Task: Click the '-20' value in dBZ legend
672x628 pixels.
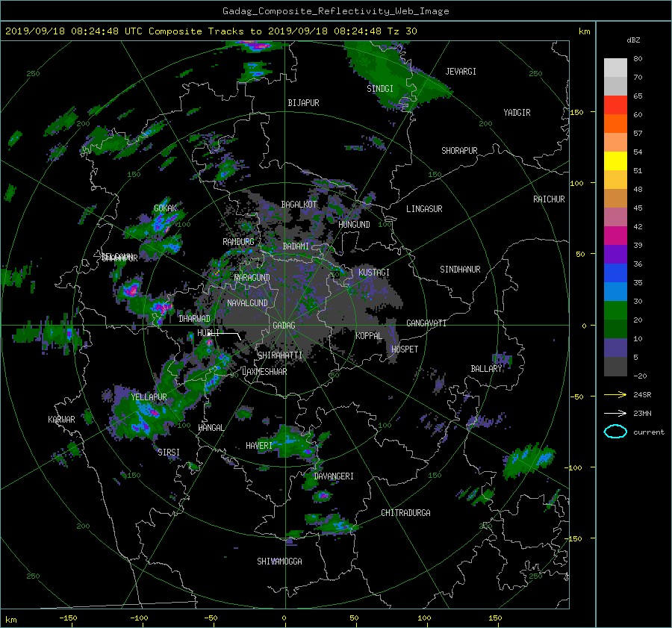Action: point(640,376)
